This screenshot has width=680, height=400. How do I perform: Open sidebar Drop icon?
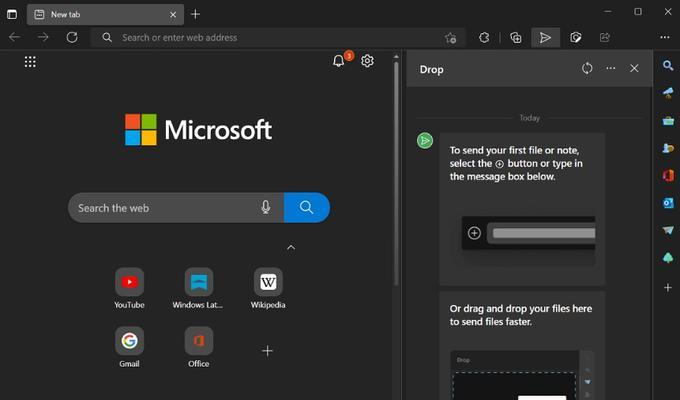(668, 230)
